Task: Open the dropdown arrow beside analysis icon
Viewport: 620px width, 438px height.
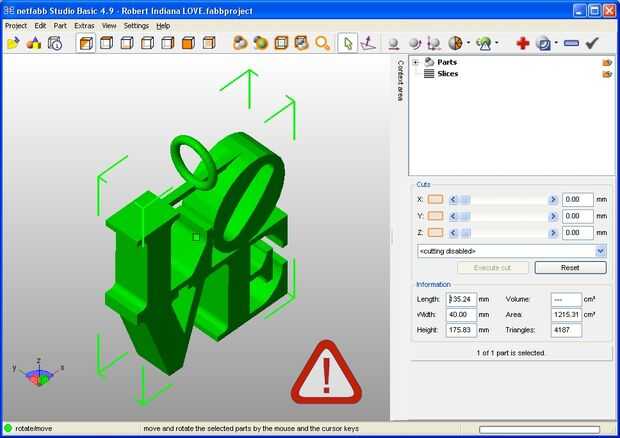Action: 497,43
